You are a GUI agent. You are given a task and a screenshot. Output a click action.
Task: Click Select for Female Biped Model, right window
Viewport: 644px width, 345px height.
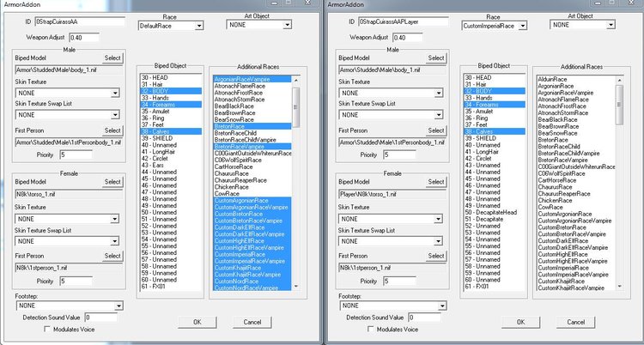coord(436,182)
